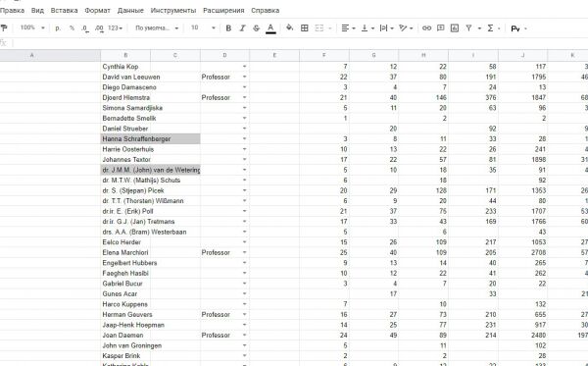Open the Справка menu
This screenshot has height=366, width=588.
(x=266, y=11)
